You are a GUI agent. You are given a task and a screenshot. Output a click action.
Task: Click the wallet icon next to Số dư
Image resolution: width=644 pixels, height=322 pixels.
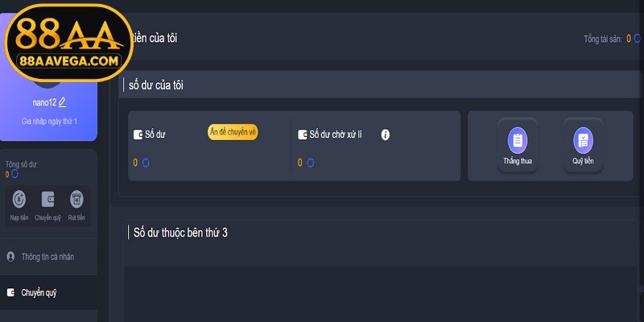[138, 134]
